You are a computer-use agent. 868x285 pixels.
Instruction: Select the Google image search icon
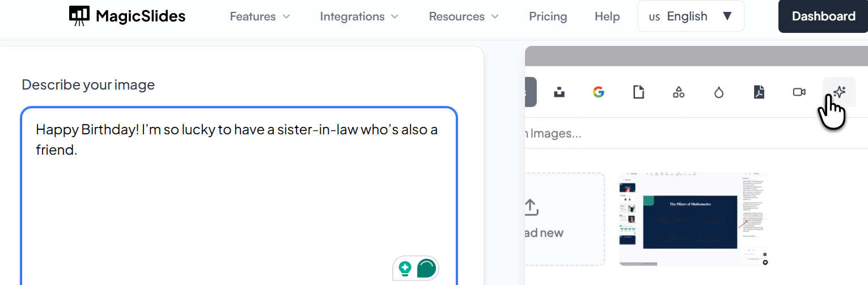[598, 92]
